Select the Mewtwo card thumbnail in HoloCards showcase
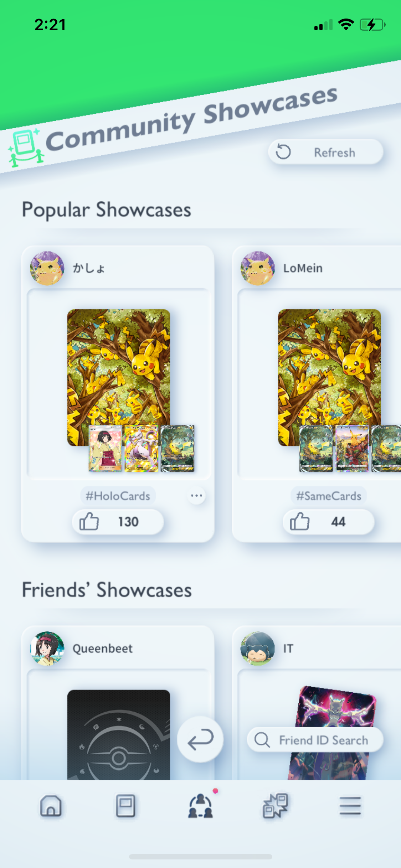The width and height of the screenshot is (401, 868). (x=141, y=448)
